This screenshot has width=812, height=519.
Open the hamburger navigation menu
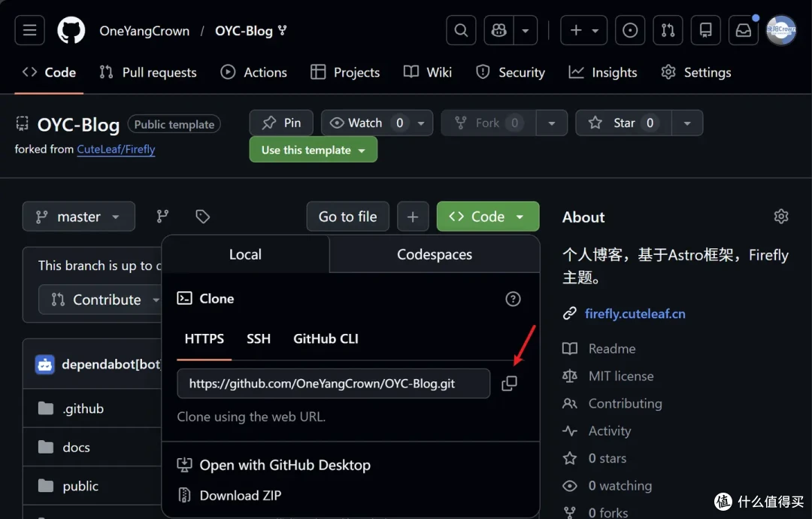29,31
